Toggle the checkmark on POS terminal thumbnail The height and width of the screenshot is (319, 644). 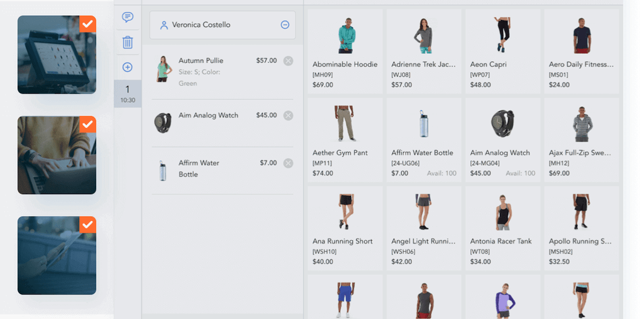(x=87, y=24)
